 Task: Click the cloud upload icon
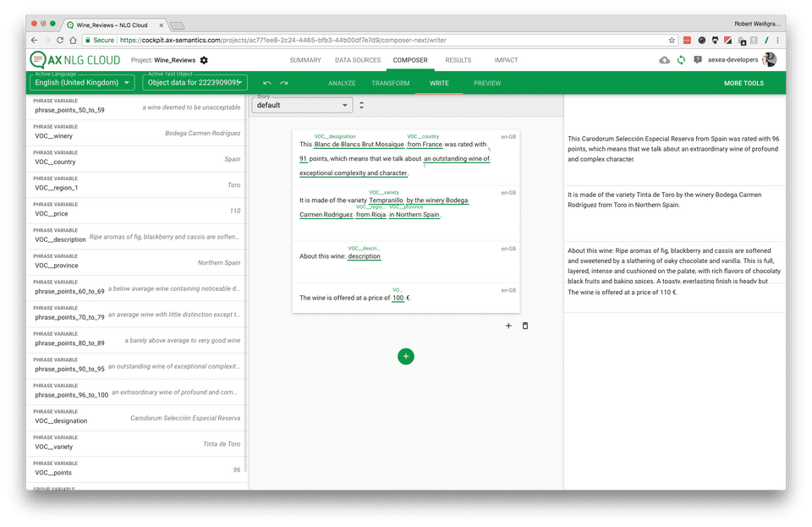(x=665, y=60)
